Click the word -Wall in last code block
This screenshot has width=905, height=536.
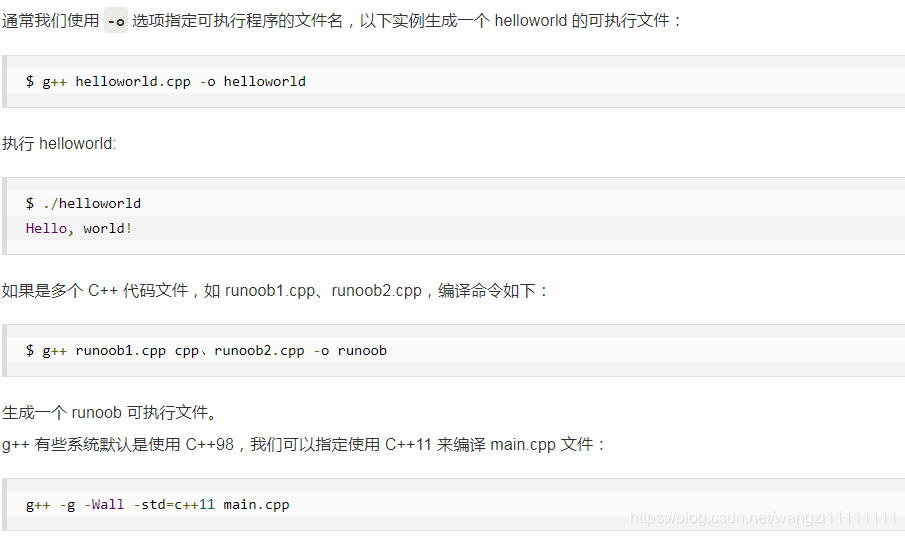[x=104, y=505]
